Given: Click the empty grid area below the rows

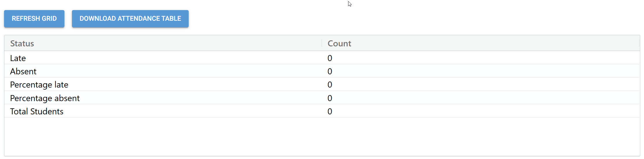Looking at the screenshot, I should click(322, 137).
